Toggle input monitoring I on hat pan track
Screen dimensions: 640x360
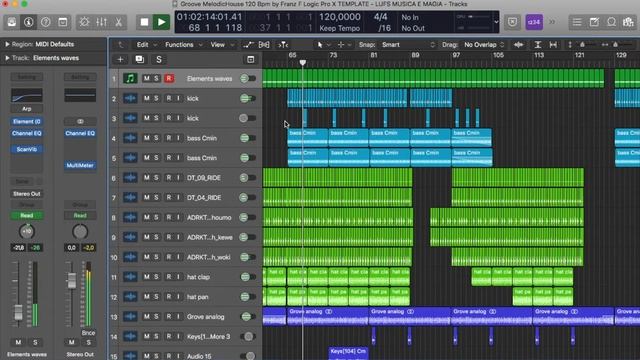178,297
